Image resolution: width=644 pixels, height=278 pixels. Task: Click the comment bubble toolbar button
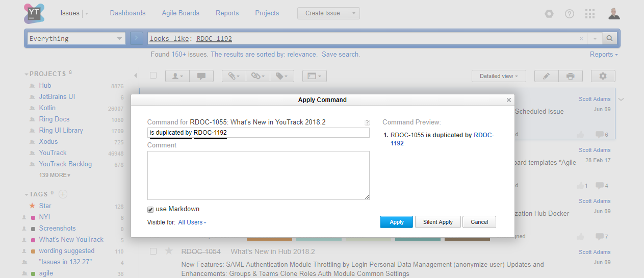coord(201,76)
